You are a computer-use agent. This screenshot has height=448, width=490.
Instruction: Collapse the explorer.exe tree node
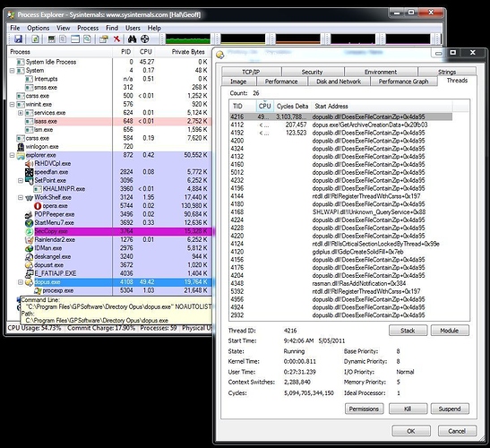[x=13, y=155]
